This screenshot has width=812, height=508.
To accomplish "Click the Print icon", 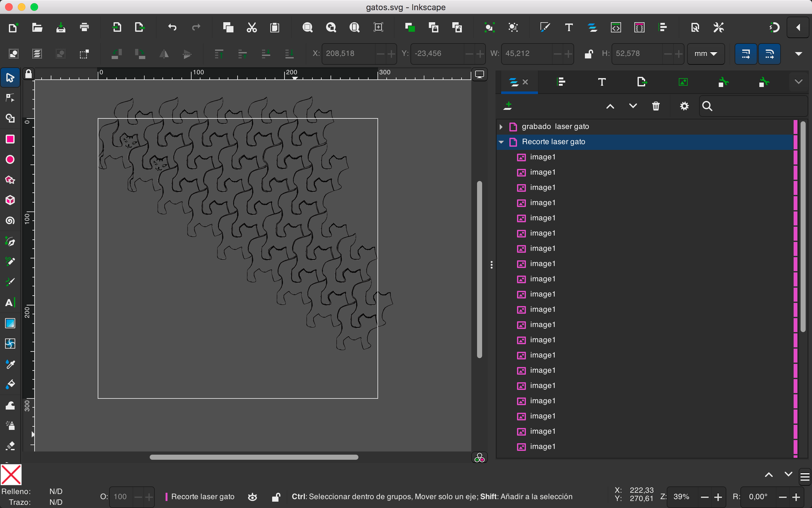I will [x=84, y=27].
